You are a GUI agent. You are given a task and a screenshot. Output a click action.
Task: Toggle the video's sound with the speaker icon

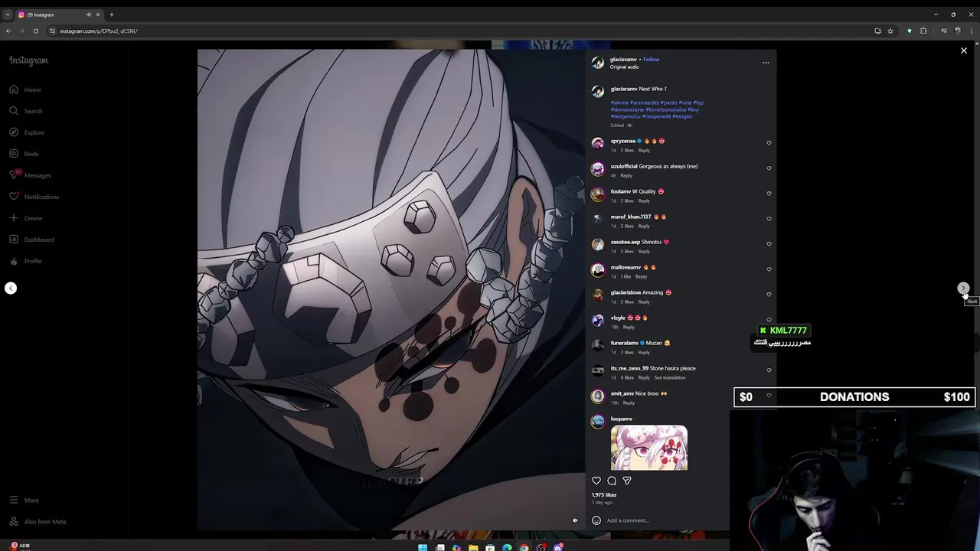[x=575, y=520]
